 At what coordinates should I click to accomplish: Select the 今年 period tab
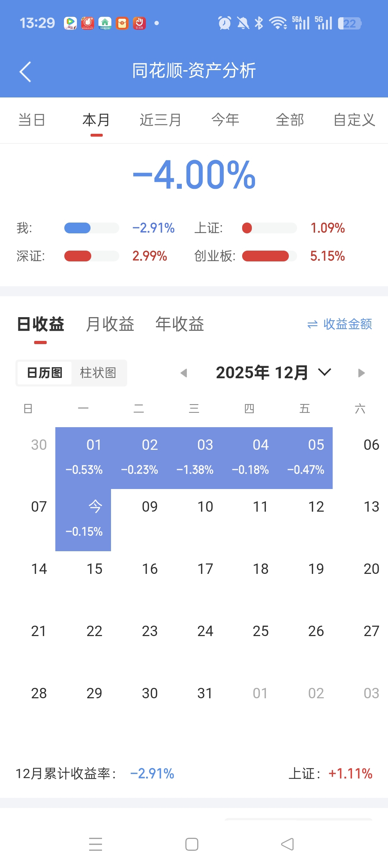pyautogui.click(x=225, y=120)
